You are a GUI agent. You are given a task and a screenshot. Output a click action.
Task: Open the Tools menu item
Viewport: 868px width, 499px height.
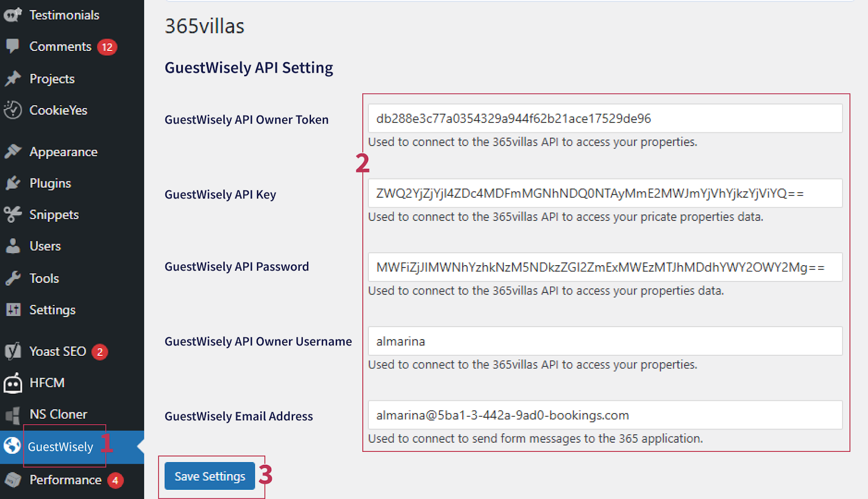44,278
